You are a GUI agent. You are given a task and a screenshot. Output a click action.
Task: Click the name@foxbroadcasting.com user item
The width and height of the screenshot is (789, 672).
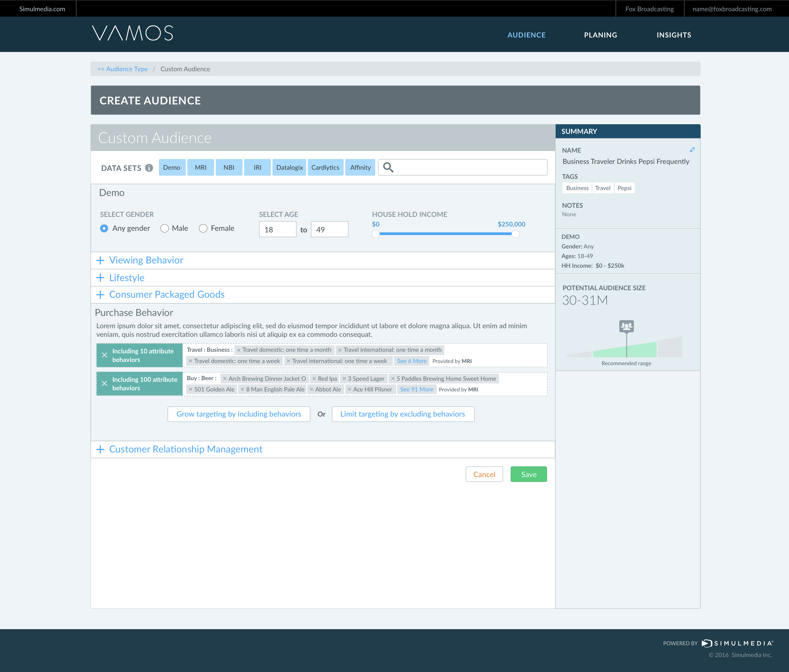(732, 9)
